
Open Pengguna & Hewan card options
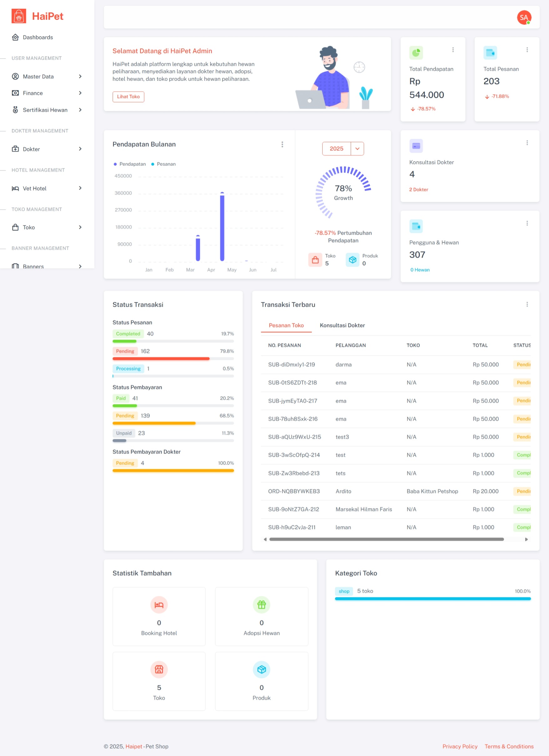coord(527,223)
